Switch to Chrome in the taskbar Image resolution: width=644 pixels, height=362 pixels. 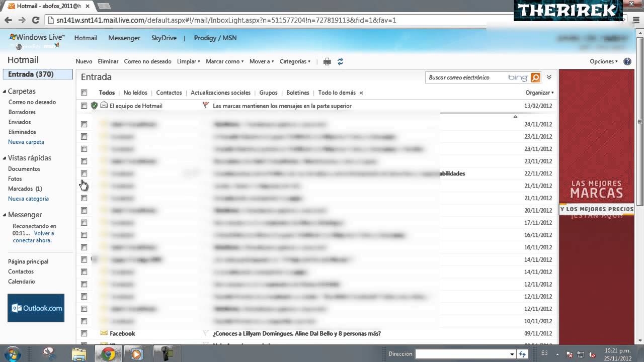[x=108, y=354]
